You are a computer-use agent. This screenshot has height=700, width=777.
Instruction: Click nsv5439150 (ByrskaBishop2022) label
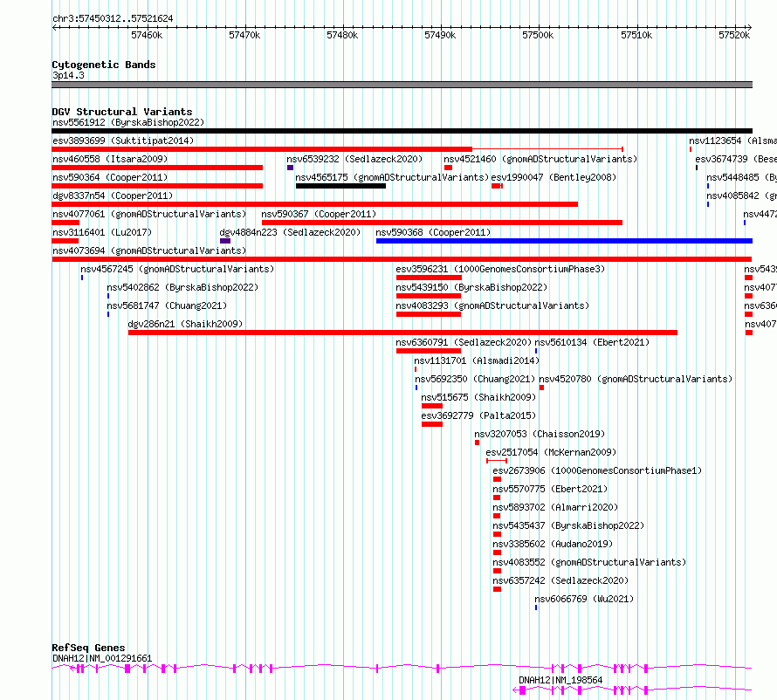tap(471, 287)
